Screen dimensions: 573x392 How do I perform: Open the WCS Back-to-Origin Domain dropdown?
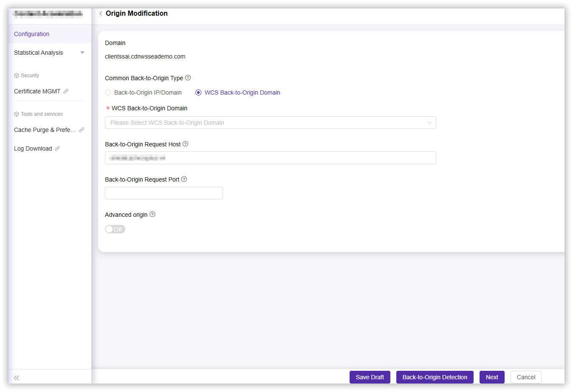[270, 123]
